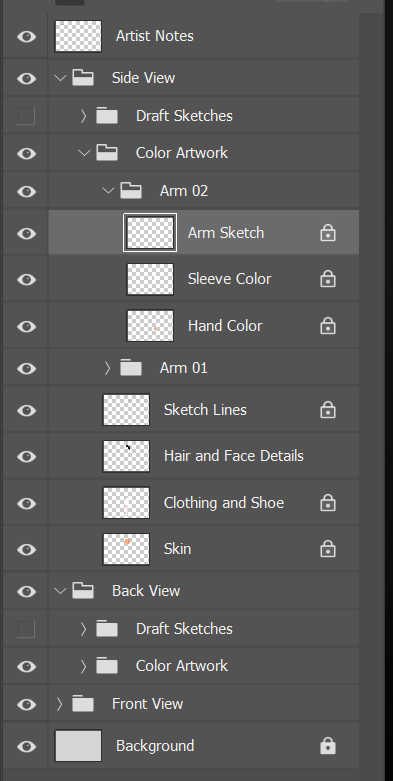Expand Color Artwork group under Back View
This screenshot has width=393, height=781.
[x=84, y=666]
